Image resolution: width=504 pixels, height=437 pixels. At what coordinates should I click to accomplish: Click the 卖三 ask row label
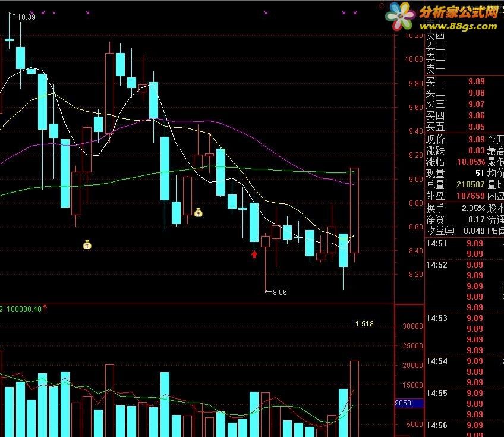tap(435, 46)
